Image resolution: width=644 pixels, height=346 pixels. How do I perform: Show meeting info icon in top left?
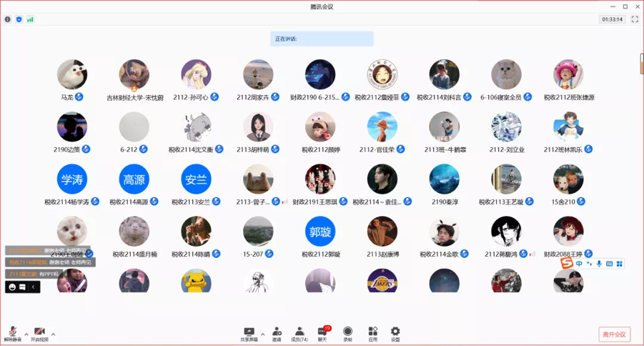pyautogui.click(x=8, y=19)
